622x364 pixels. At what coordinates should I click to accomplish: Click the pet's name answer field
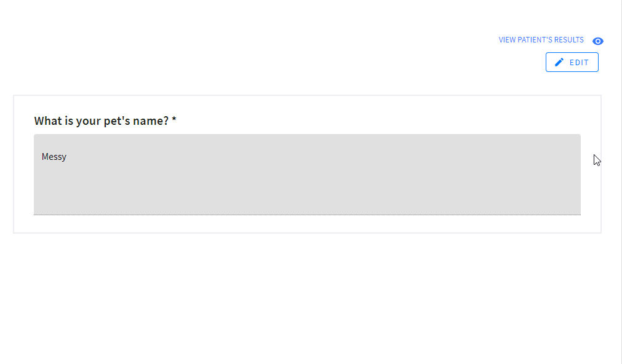coord(307,175)
